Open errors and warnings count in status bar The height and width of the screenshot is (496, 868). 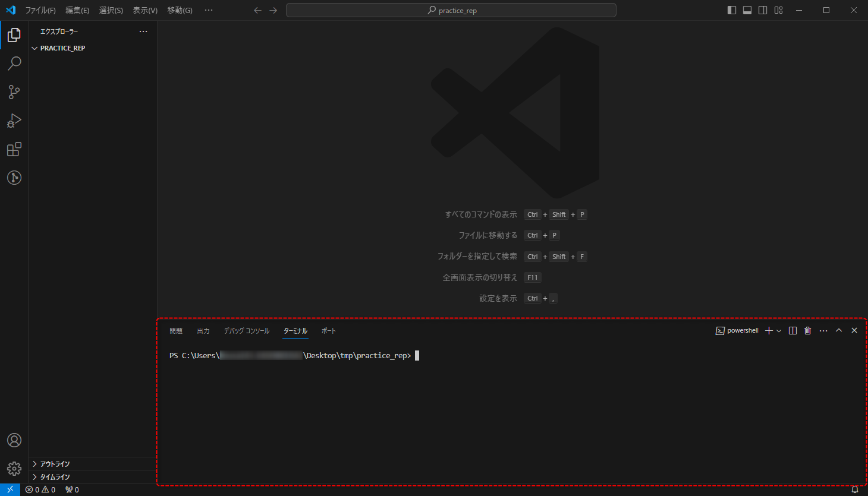point(40,489)
